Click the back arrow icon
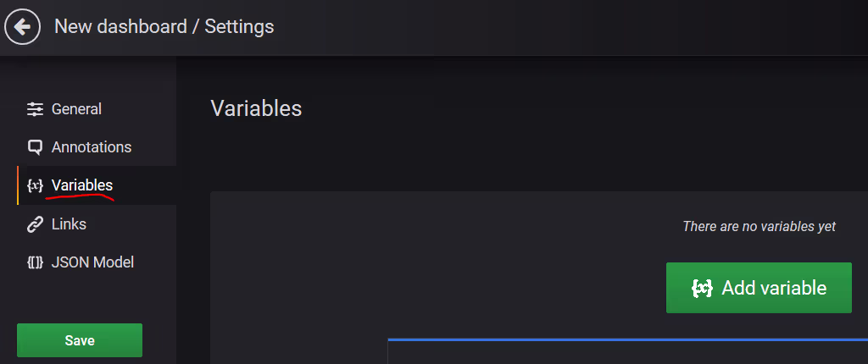This screenshot has width=868, height=364. pos(23,27)
